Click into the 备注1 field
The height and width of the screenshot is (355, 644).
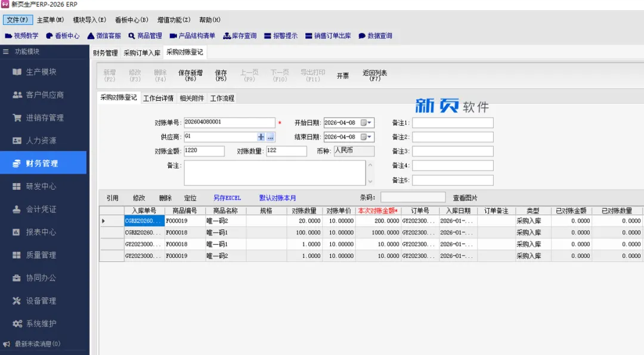click(453, 123)
